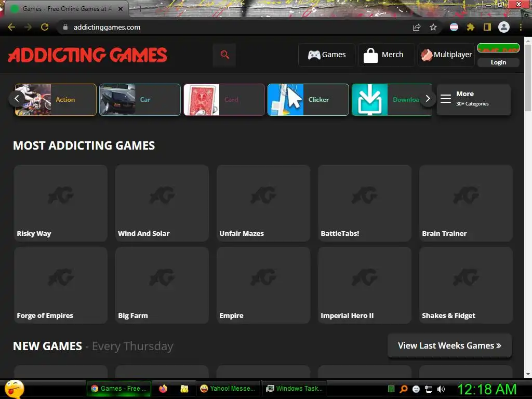Screen dimensions: 532x399
Task: Open the Imperial Hero II game
Action: (365, 285)
